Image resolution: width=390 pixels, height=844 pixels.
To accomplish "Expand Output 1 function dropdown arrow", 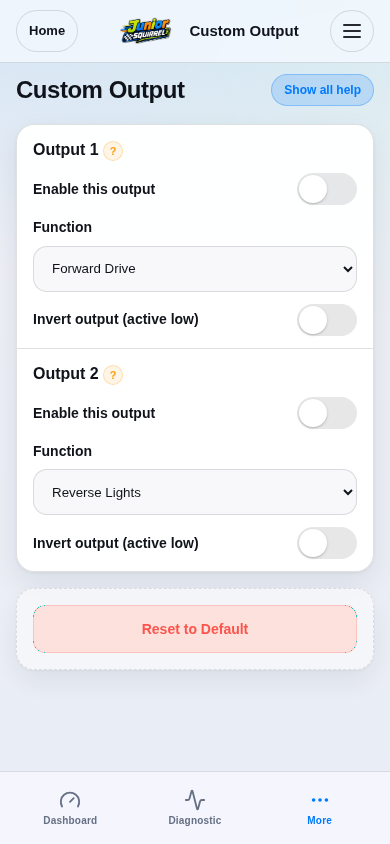I will click(348, 269).
